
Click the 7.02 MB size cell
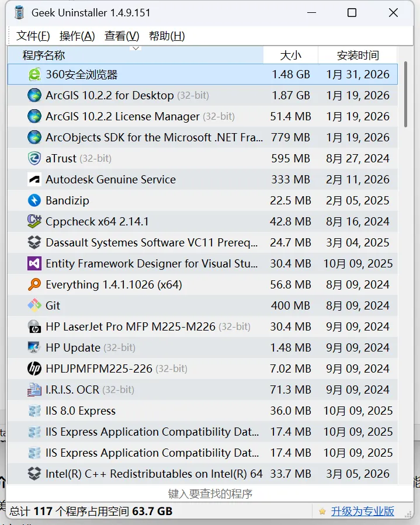[x=291, y=368]
